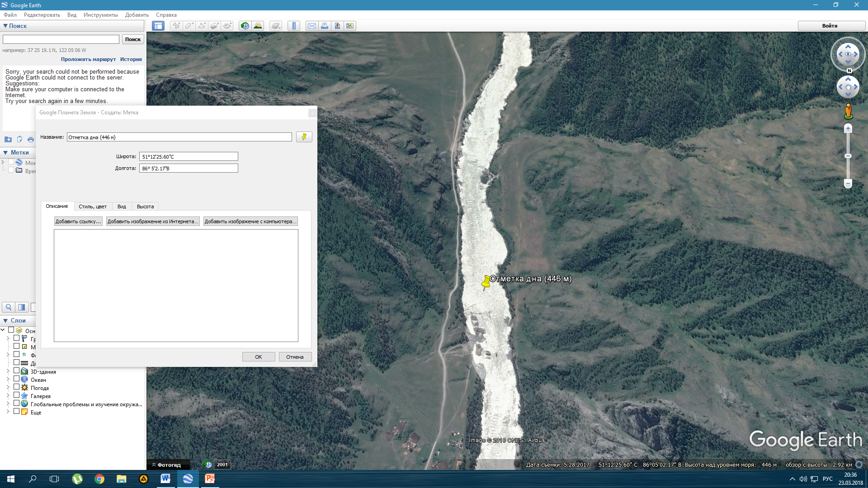Viewport: 868px width, 488px height.
Task: Expand the Еще layer tree node
Action: click(8, 412)
